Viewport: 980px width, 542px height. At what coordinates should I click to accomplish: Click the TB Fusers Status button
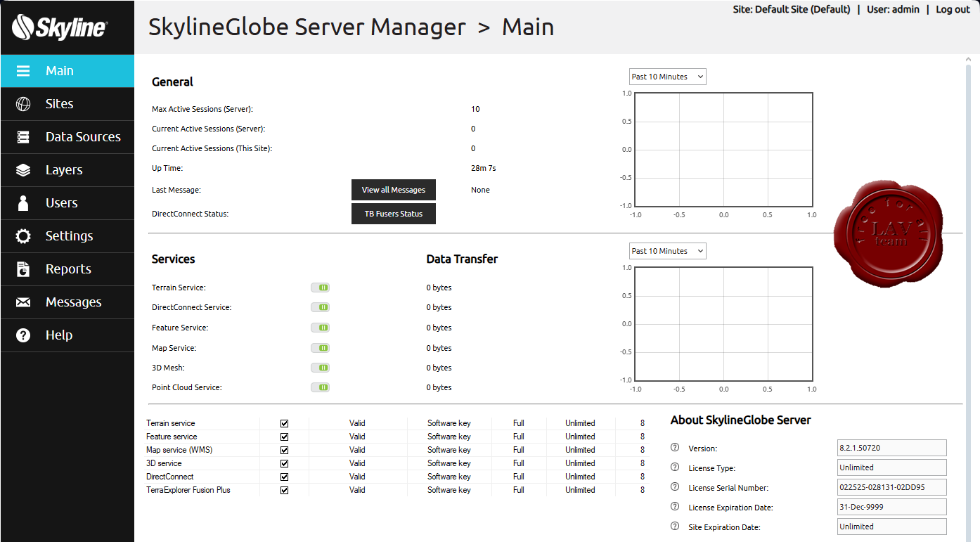pos(394,214)
